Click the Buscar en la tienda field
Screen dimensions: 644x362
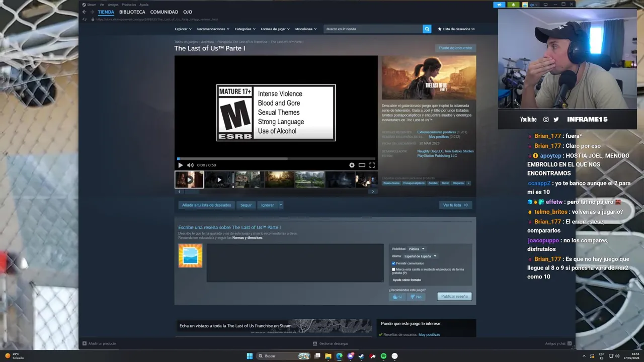point(373,29)
